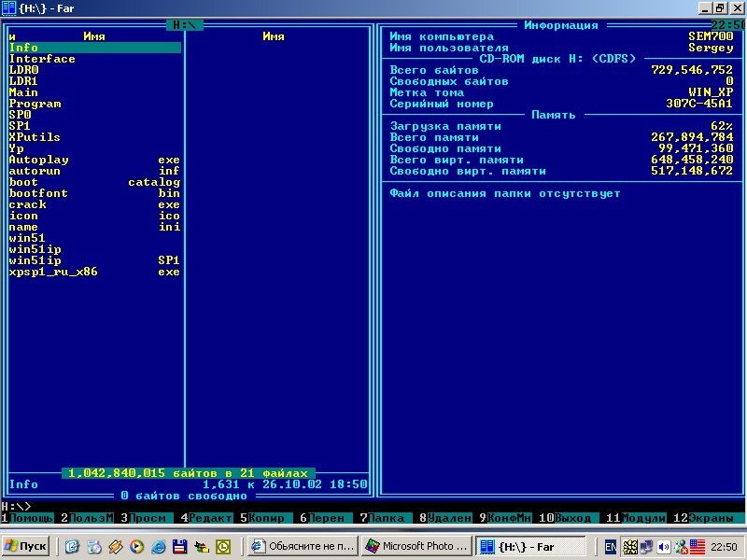Click the 4 Редакт edit key
The height and width of the screenshot is (560, 747).
(x=208, y=518)
